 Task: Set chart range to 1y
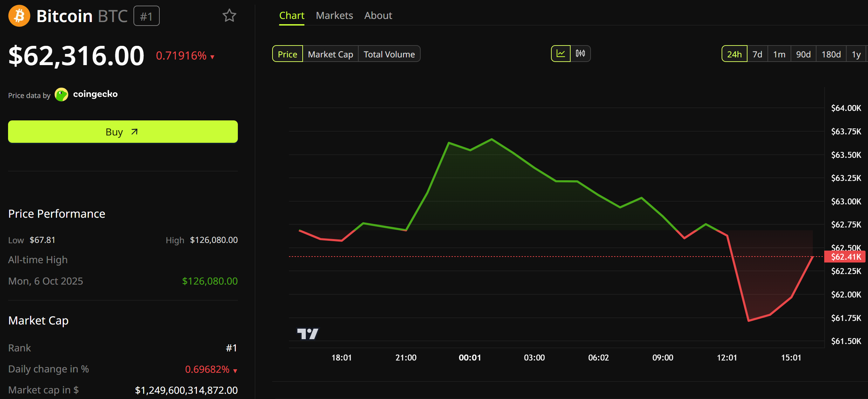pos(856,54)
